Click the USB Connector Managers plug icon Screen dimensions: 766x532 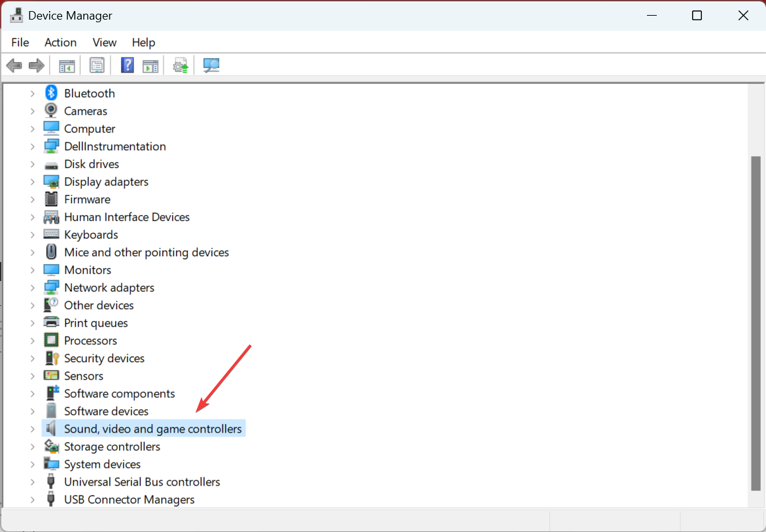(51, 499)
